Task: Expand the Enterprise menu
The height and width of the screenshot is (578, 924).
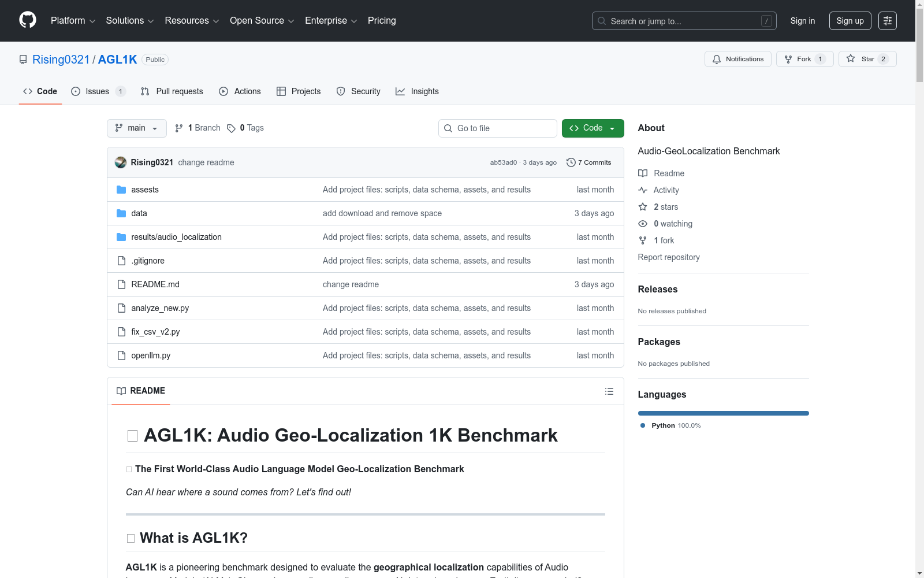Action: point(331,21)
